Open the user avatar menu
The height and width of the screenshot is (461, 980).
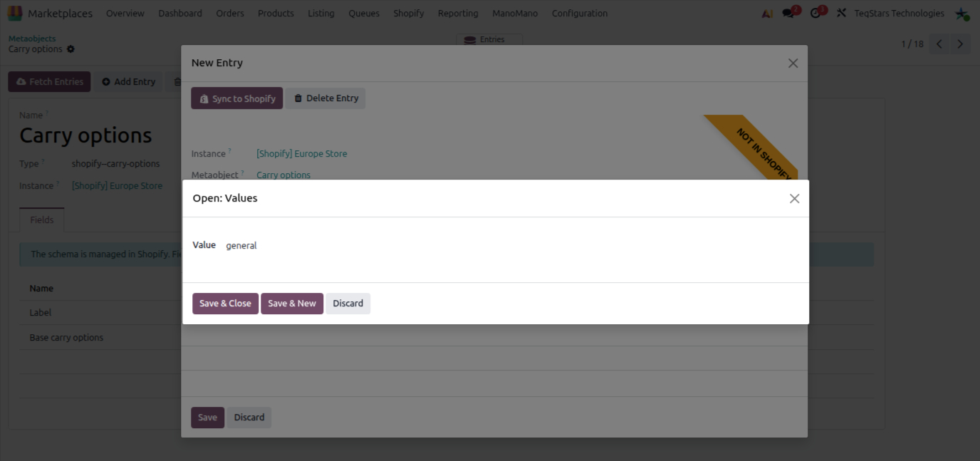(x=961, y=13)
